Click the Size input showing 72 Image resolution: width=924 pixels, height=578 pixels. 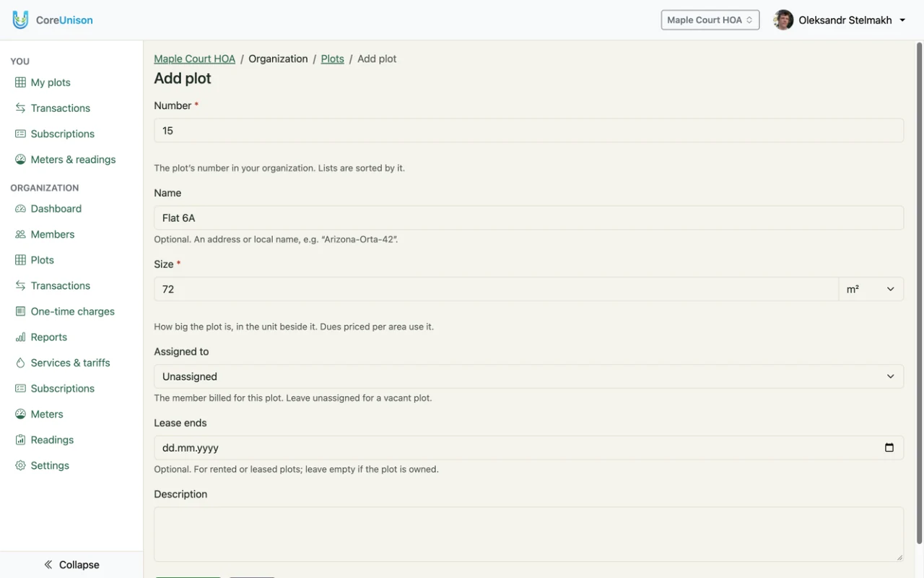(496, 289)
